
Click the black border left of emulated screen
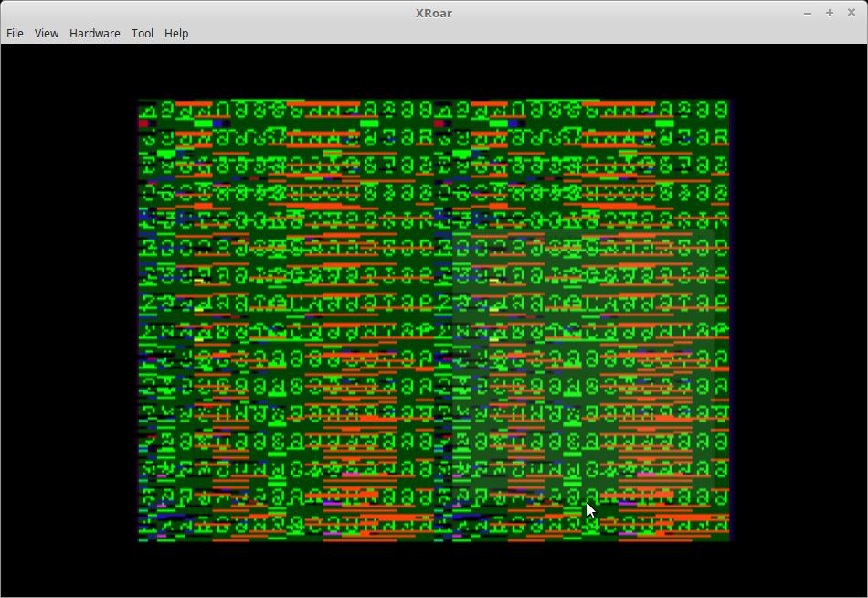[x=69, y=320]
